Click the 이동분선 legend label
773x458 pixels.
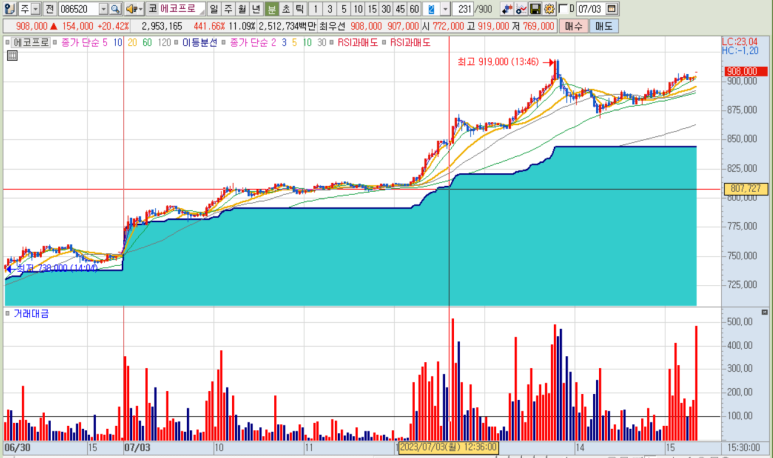point(200,42)
